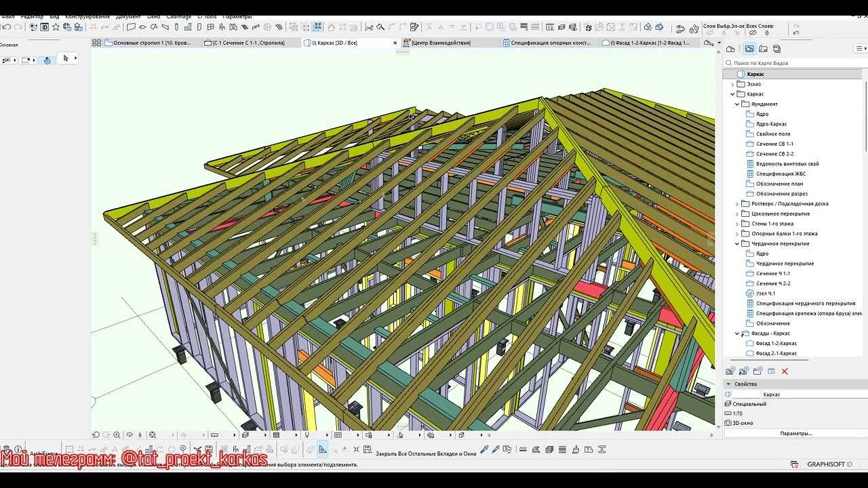Switch to Основные стропила 1 tab
Image resolution: width=868 pixels, height=488 pixels.
[x=147, y=43]
